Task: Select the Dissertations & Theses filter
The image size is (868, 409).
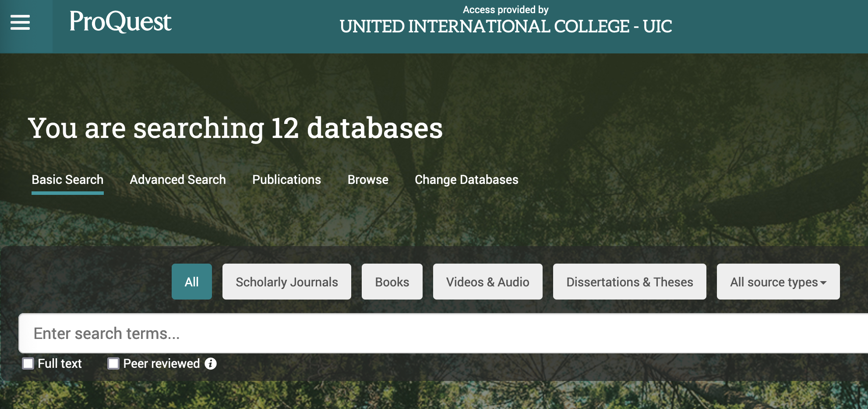Action: click(x=629, y=282)
